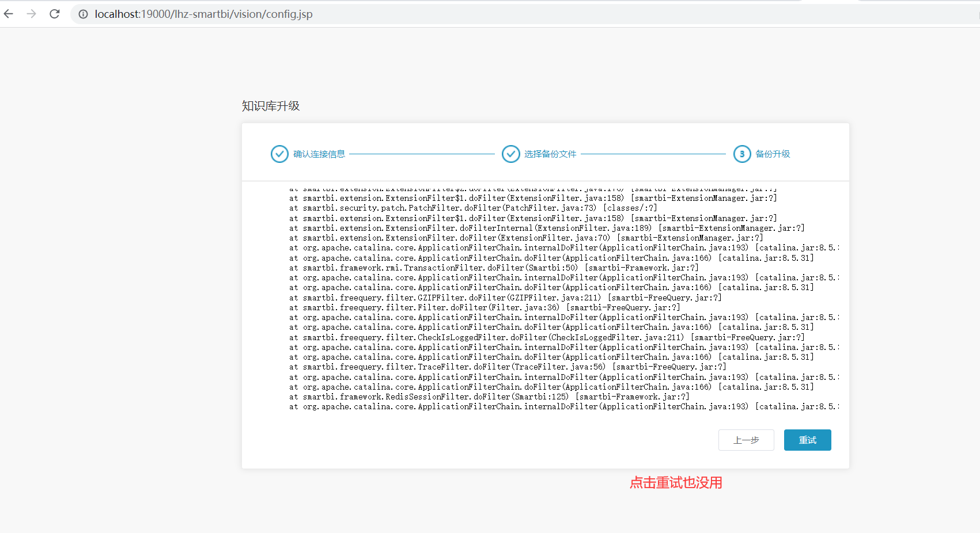Viewport: 980px width, 533px height.
Task: Focus the address bar URL localhost:19000
Action: click(x=203, y=14)
